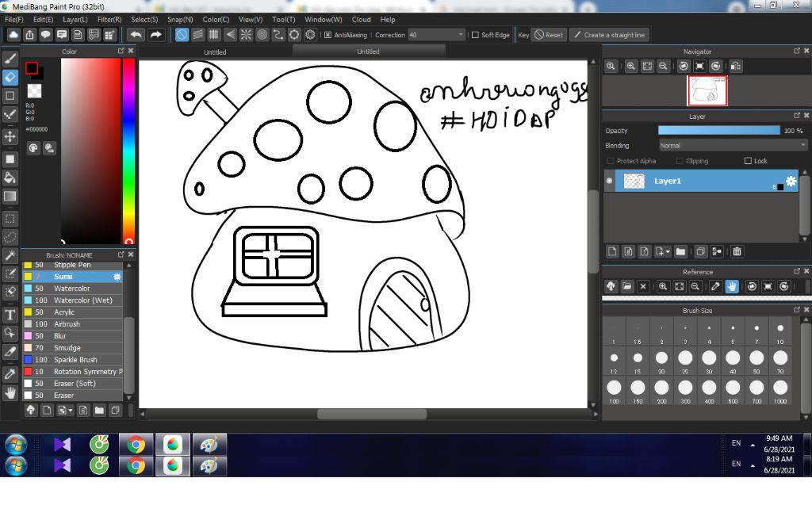
Task: Select the Bucket fill tool
Action: 10,178
